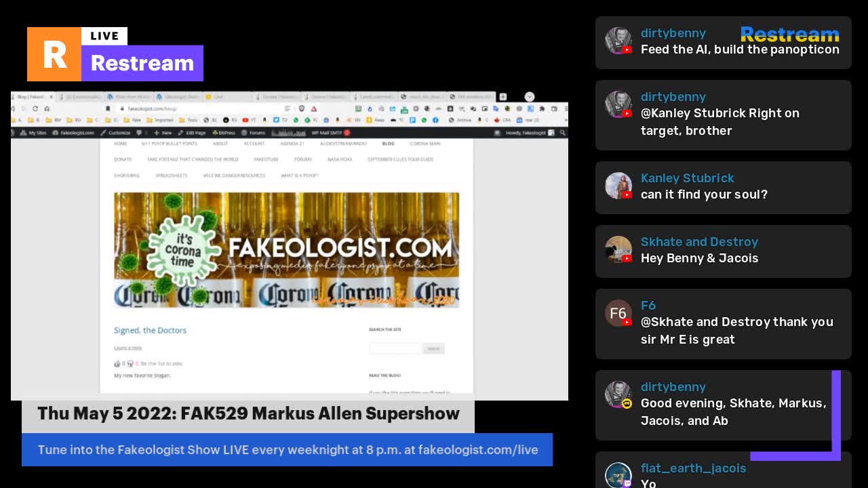This screenshot has width=868, height=488.
Task: Open NASA HOAX nav link
Action: pyautogui.click(x=340, y=159)
